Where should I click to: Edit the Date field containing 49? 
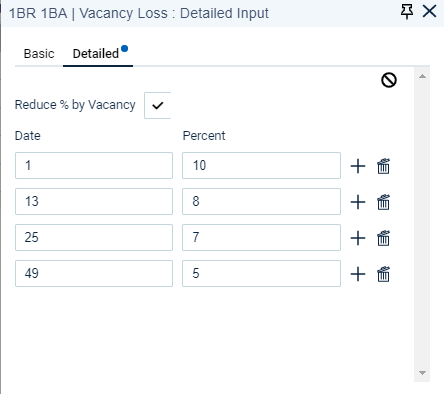coord(94,273)
